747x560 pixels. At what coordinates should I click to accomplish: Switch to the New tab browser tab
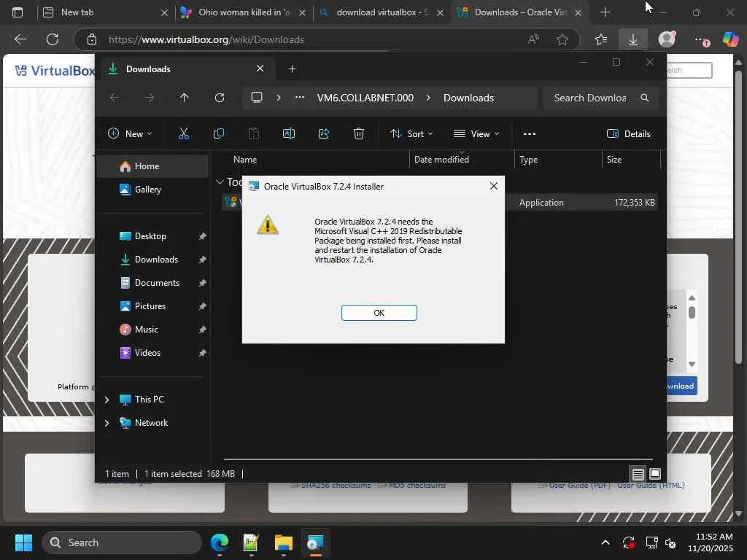106,12
